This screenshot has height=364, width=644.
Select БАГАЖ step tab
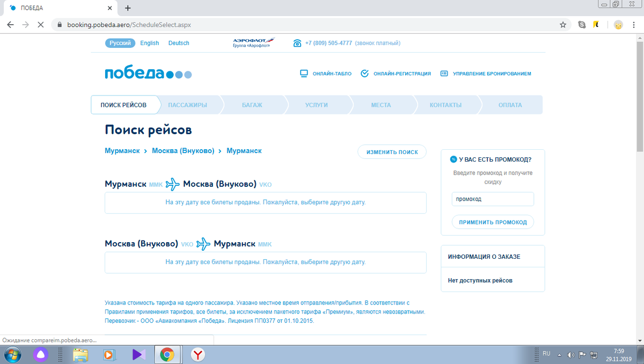(x=252, y=105)
